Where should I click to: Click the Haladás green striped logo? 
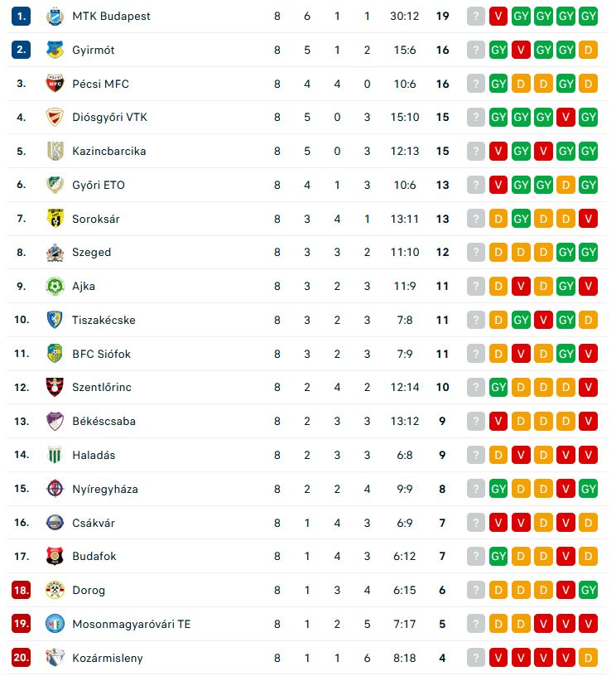(x=55, y=455)
